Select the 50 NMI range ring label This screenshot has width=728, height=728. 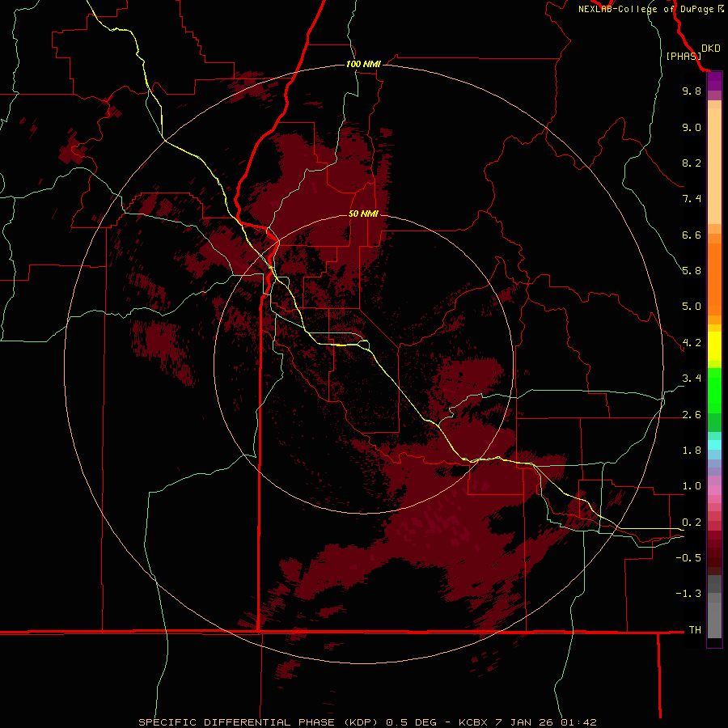(363, 214)
